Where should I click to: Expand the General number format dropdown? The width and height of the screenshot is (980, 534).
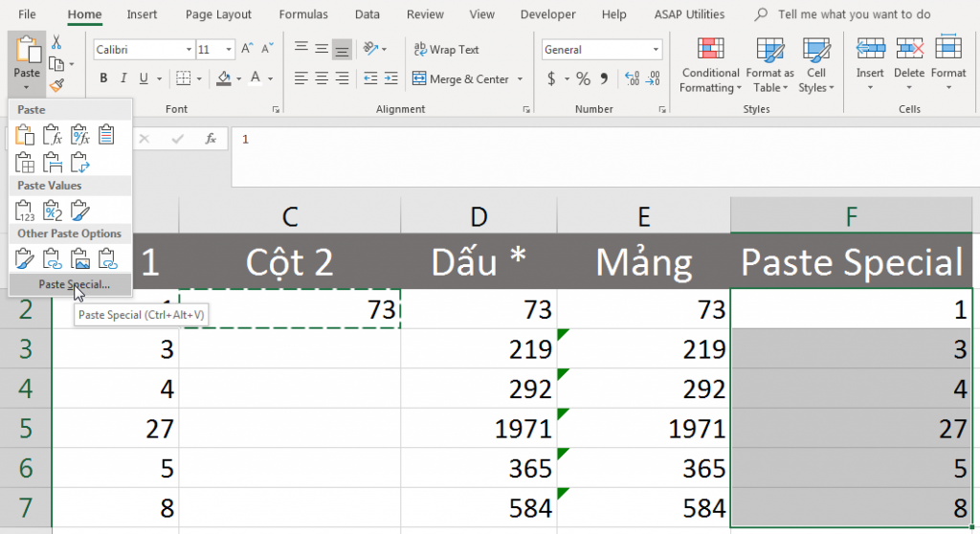[656, 50]
